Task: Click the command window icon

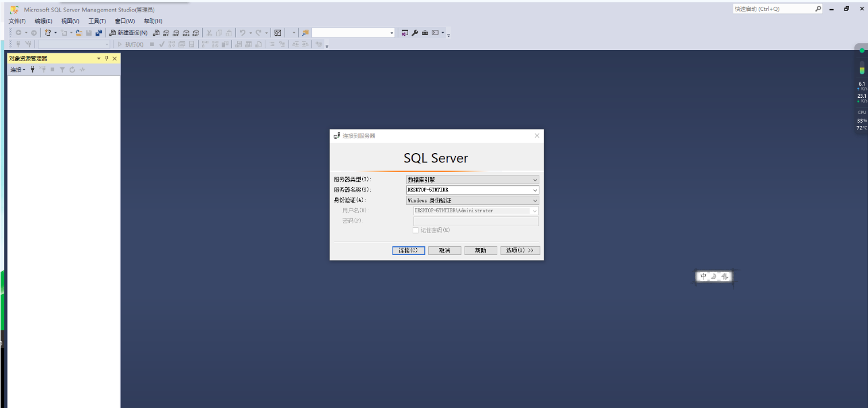Action: [435, 33]
